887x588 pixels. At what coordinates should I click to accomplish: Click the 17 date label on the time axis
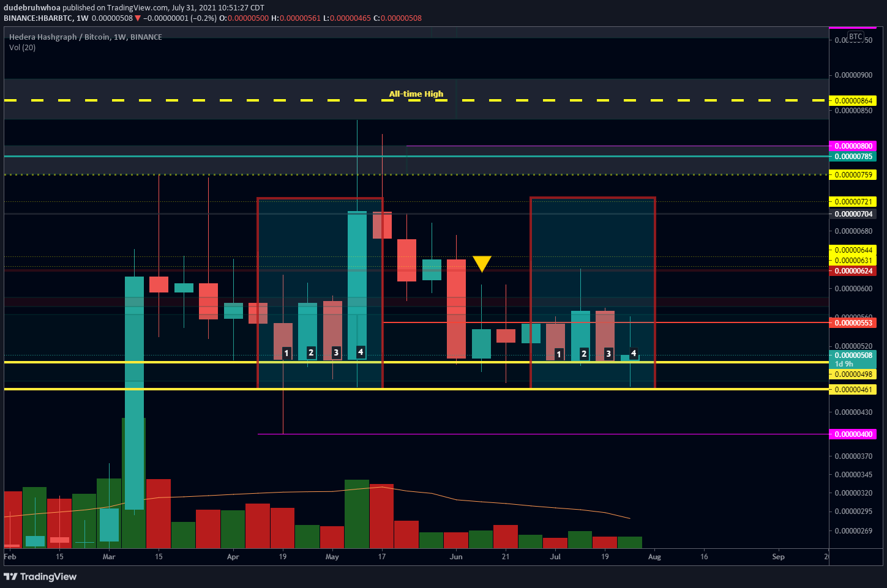(382, 557)
